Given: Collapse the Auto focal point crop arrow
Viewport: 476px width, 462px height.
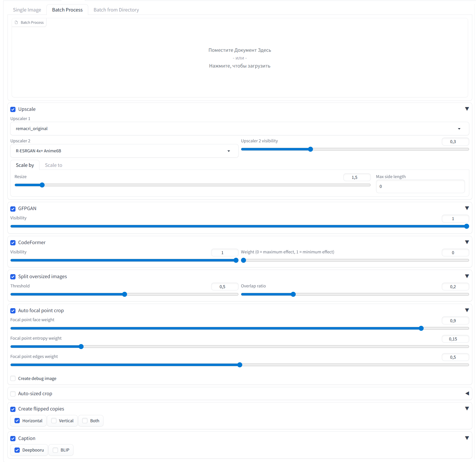Looking at the screenshot, I should (x=467, y=310).
